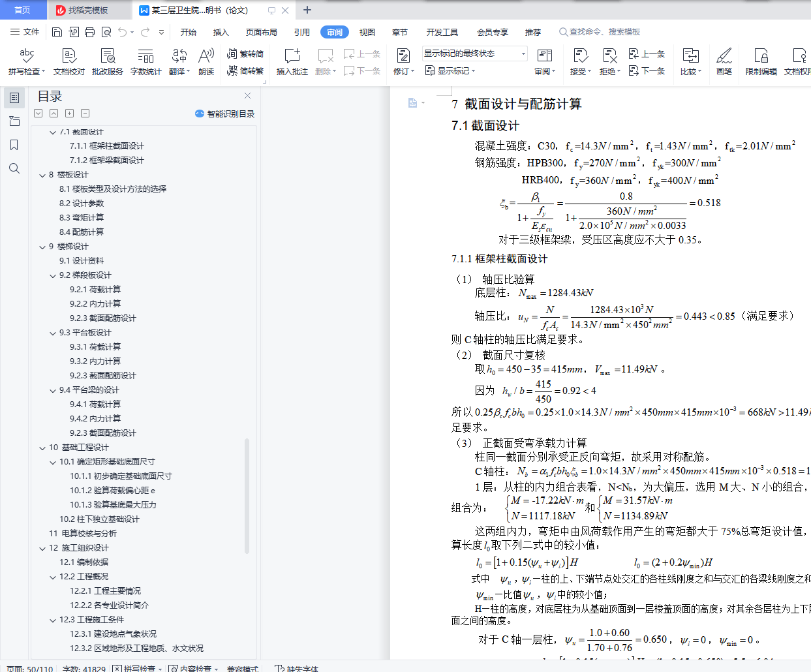Screen dimensions: 811x672
Task: Collapse the 12.2 工程概况 node
Action: pyautogui.click(x=53, y=577)
